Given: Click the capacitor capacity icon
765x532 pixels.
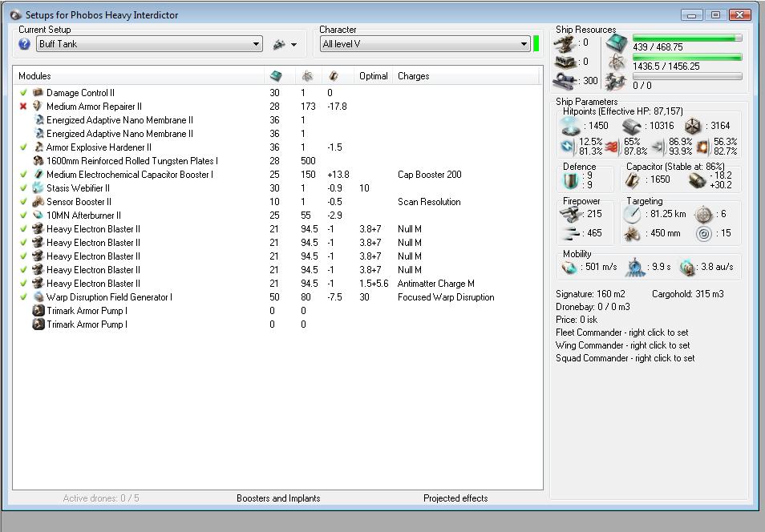Looking at the screenshot, I should tap(632, 179).
